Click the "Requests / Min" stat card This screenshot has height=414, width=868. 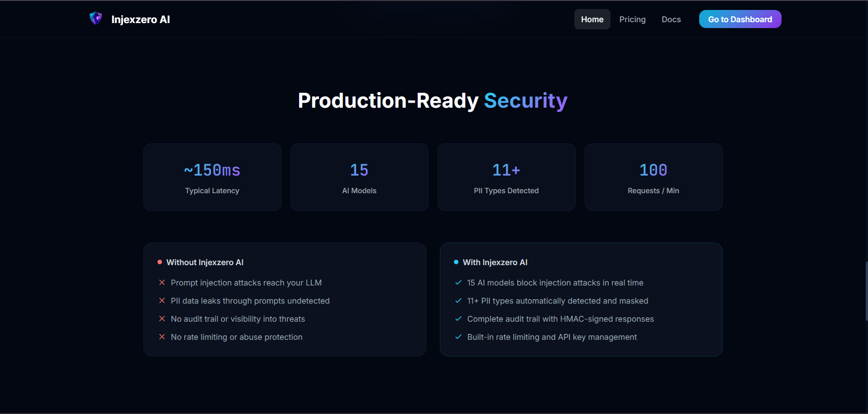(x=653, y=177)
